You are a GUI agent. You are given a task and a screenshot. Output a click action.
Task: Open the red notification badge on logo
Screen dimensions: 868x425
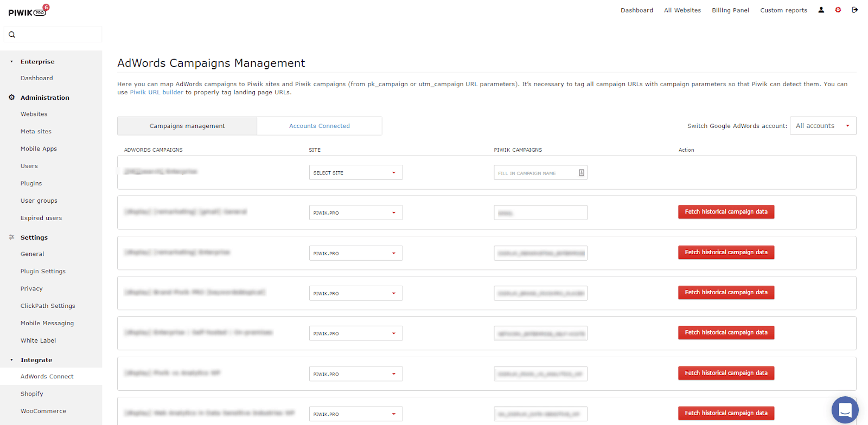pos(46,7)
